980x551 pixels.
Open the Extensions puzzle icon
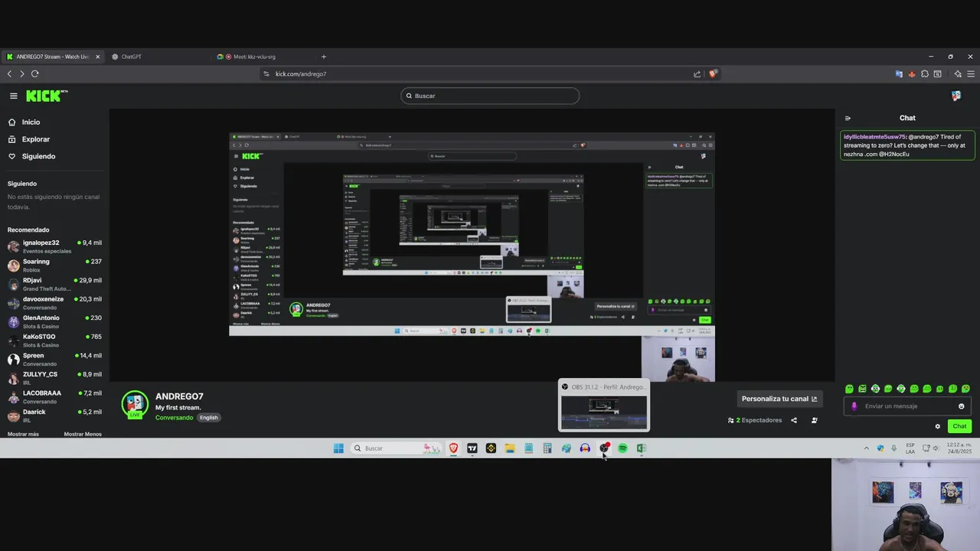pyautogui.click(x=925, y=74)
